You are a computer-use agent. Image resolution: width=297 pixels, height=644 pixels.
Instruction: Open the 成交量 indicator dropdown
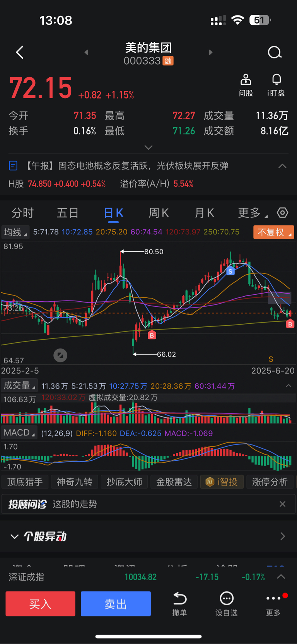coord(19,386)
